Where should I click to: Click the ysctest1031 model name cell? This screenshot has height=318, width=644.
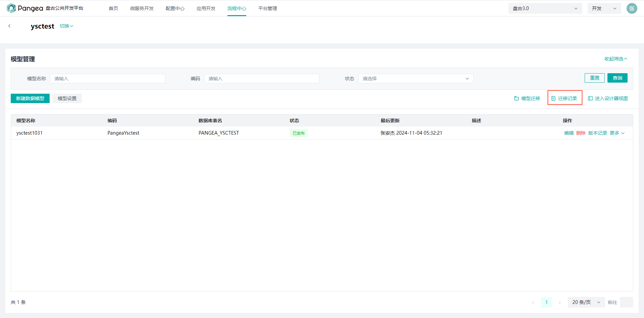pyautogui.click(x=30, y=133)
